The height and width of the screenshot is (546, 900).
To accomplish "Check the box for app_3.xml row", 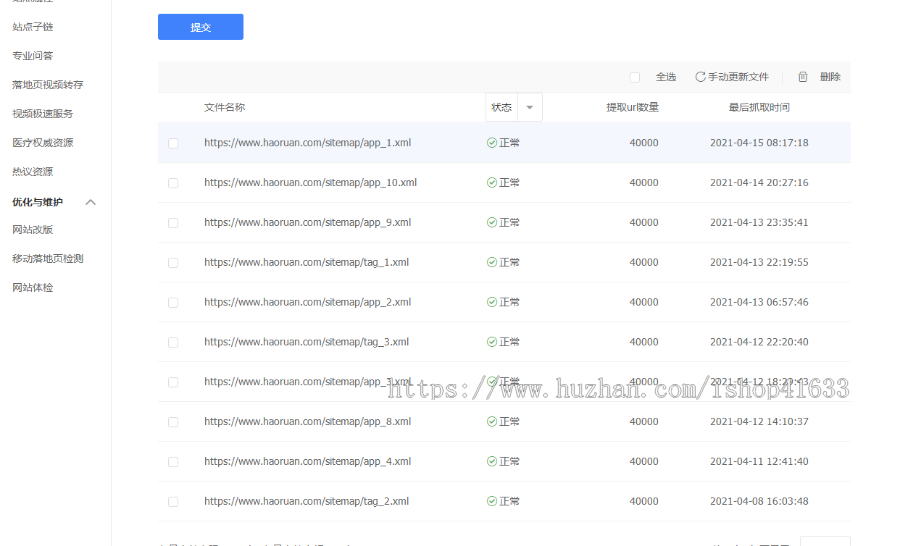I will [173, 382].
